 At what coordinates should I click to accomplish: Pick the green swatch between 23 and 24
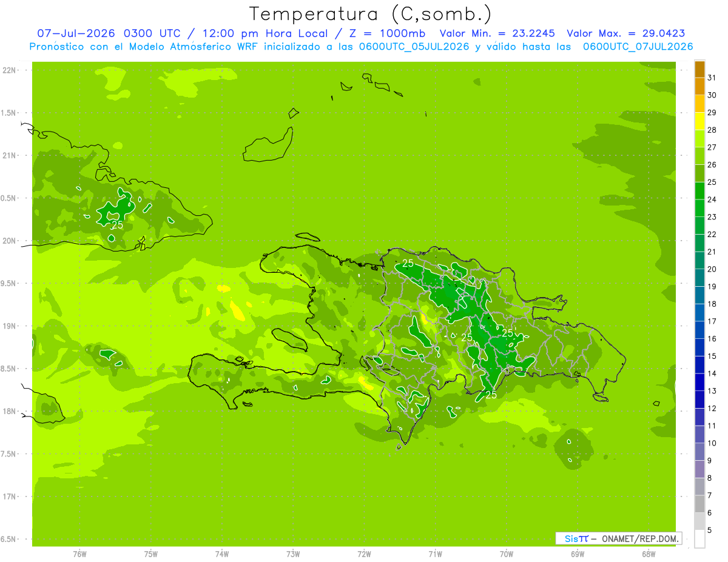click(699, 209)
